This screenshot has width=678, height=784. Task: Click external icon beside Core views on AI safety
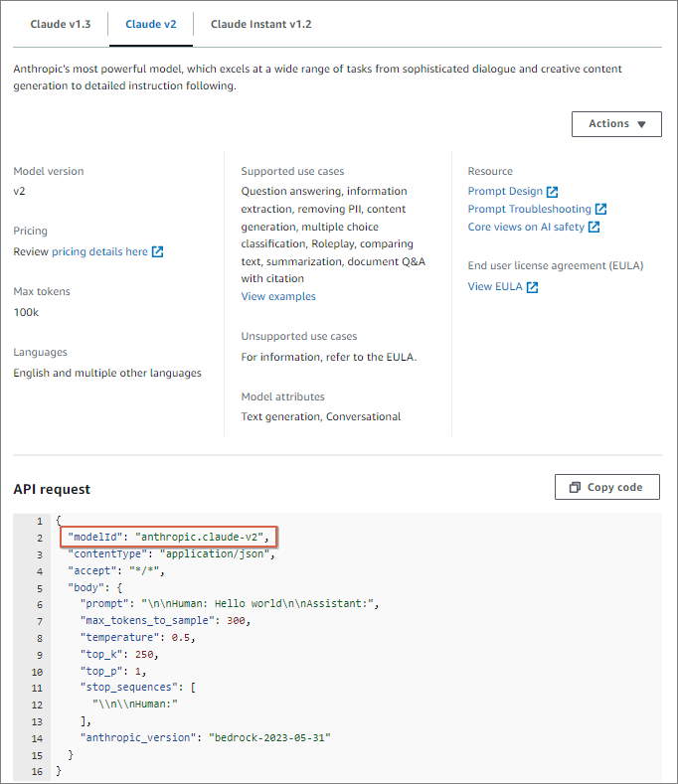tap(593, 227)
